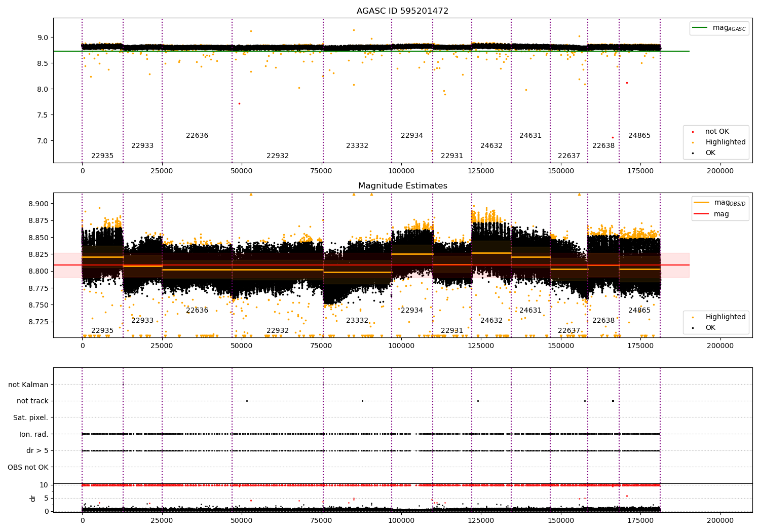Click obsid label 22637 in the middle plot
760x532 pixels.
pyautogui.click(x=569, y=331)
